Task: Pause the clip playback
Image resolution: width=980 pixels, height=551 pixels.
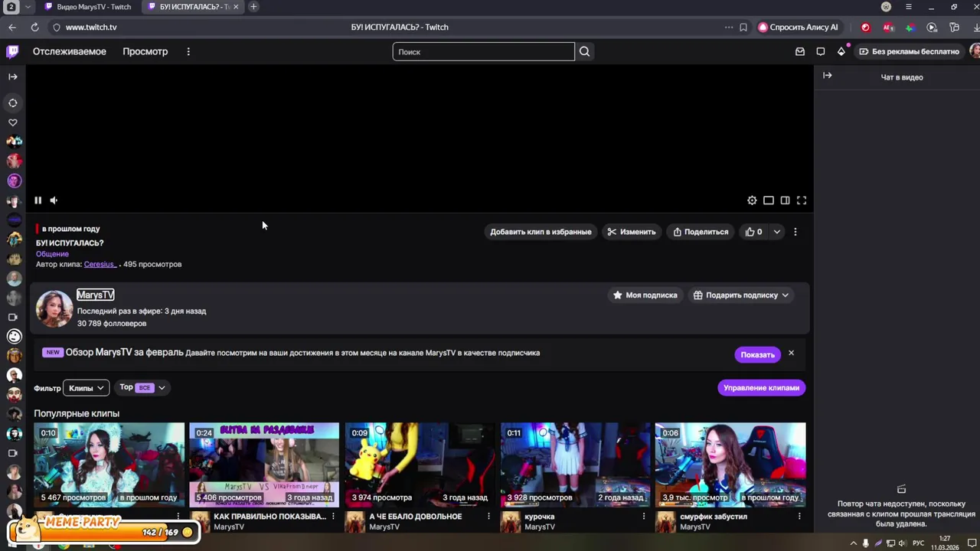Action: click(x=38, y=201)
